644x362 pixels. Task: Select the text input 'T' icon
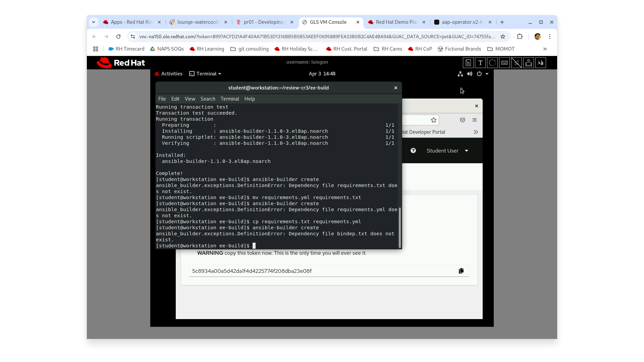point(480,63)
